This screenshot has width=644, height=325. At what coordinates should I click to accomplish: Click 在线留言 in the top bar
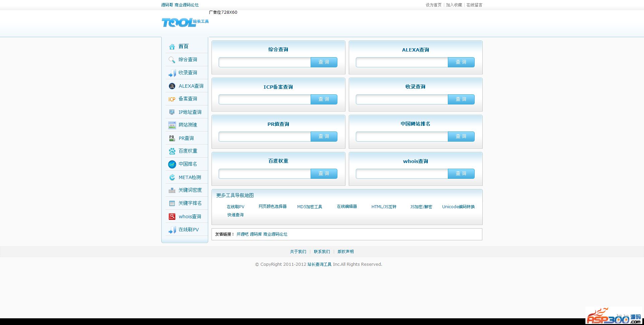[474, 5]
